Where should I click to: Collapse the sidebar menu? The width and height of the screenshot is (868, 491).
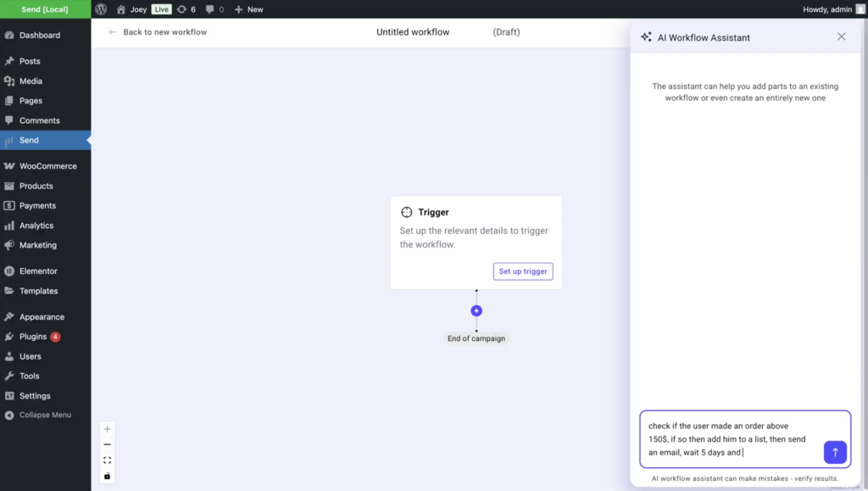pyautogui.click(x=46, y=416)
